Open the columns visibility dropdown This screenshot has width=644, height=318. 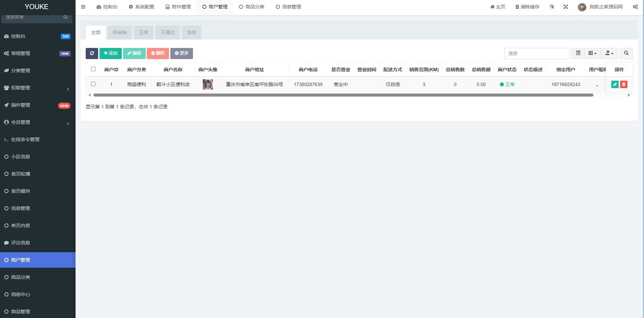click(592, 53)
